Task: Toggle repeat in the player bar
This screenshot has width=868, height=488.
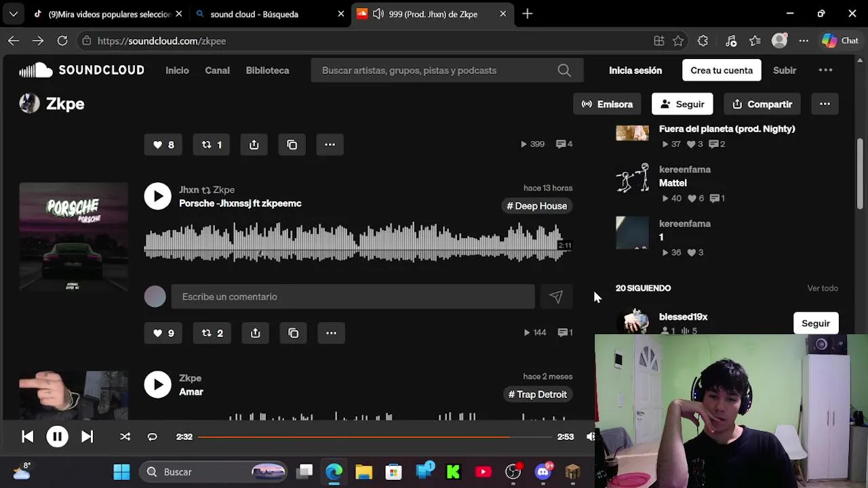Action: [152, 436]
